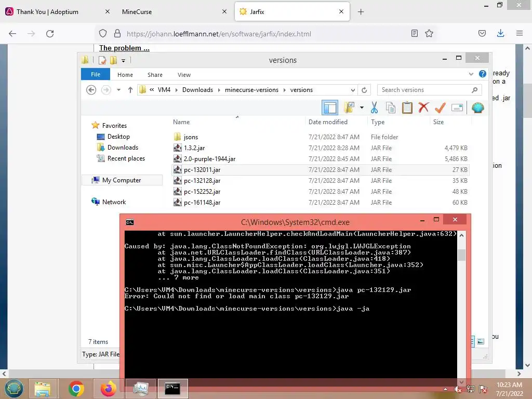Screen dimensions: 532x399
Task: Click Downloads in the breadcrumb path
Action: pos(197,90)
